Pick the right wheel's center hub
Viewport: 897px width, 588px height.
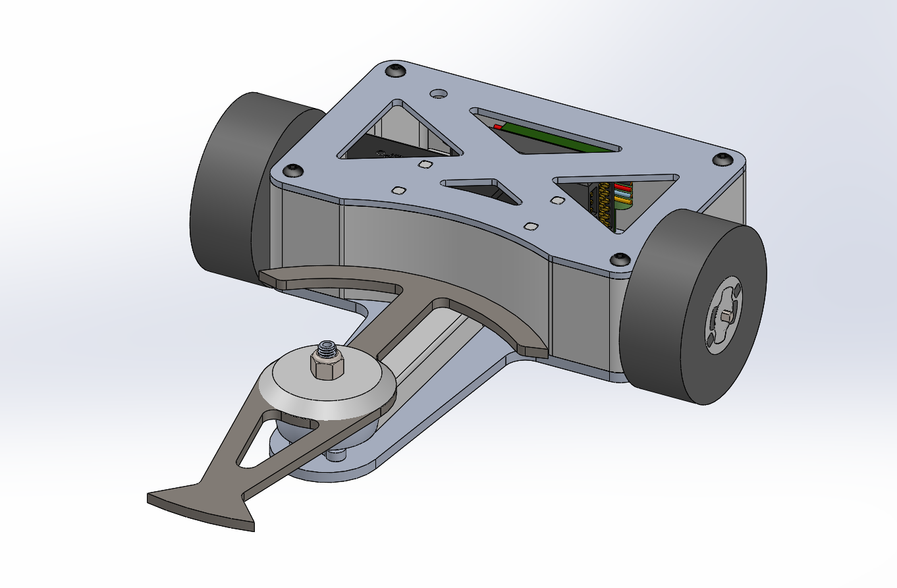(724, 317)
